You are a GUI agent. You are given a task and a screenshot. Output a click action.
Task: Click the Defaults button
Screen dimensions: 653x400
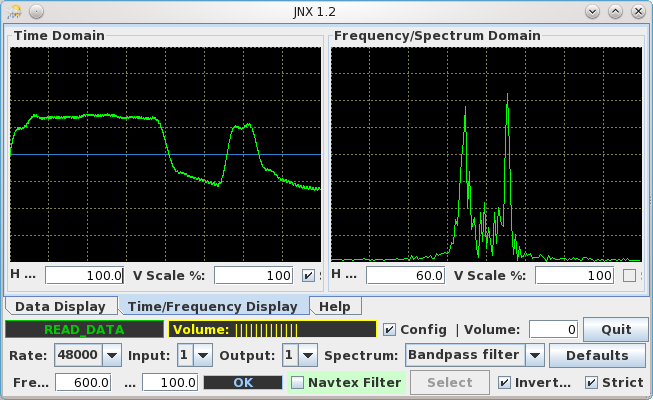coord(596,355)
